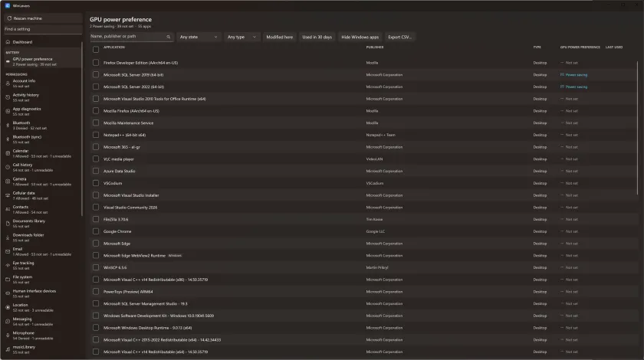
Task: Open the Camera permissions icon
Action: pyautogui.click(x=8, y=182)
